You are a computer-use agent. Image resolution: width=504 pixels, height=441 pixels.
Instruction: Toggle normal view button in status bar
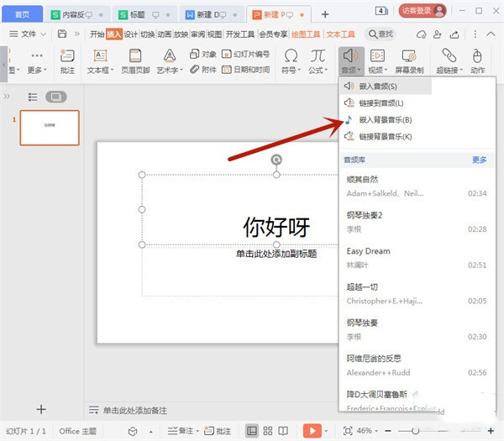[x=251, y=430]
